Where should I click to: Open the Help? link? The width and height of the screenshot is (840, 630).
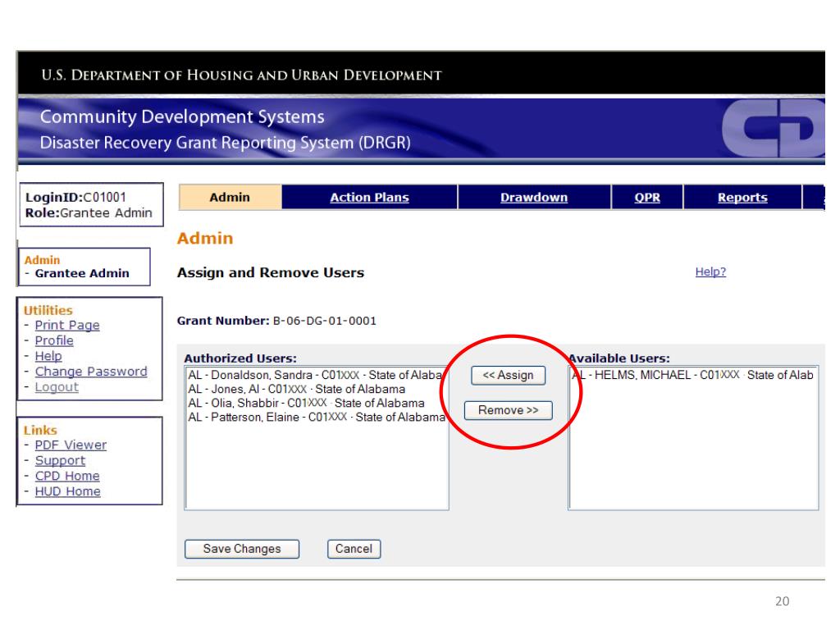pos(710,272)
